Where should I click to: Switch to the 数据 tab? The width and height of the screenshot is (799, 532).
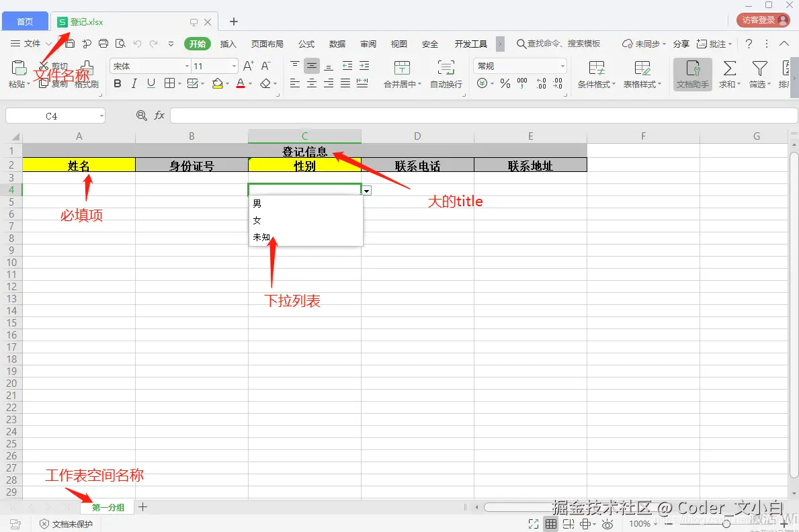337,44
